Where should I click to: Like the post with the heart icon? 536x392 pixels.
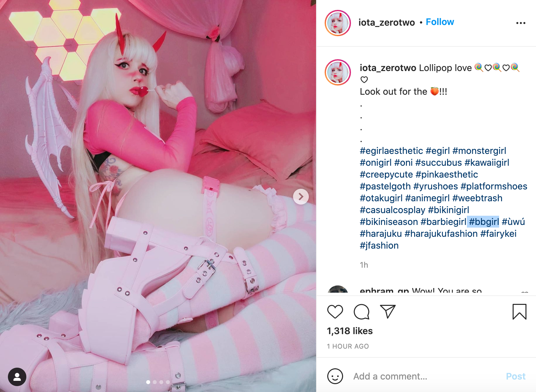(x=335, y=312)
